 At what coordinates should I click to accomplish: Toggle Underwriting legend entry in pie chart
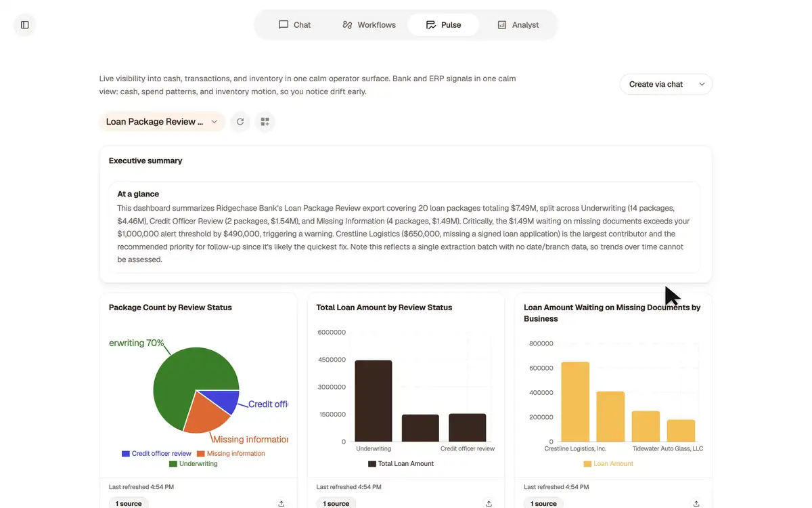tap(194, 464)
